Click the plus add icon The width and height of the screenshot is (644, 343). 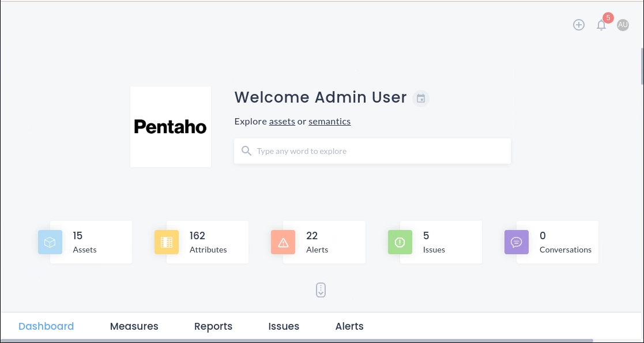(579, 25)
